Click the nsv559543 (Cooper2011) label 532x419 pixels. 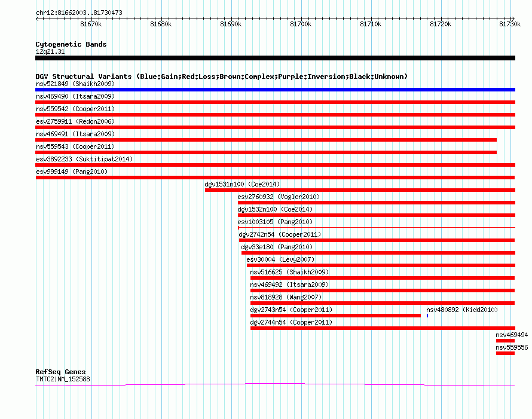point(75,146)
